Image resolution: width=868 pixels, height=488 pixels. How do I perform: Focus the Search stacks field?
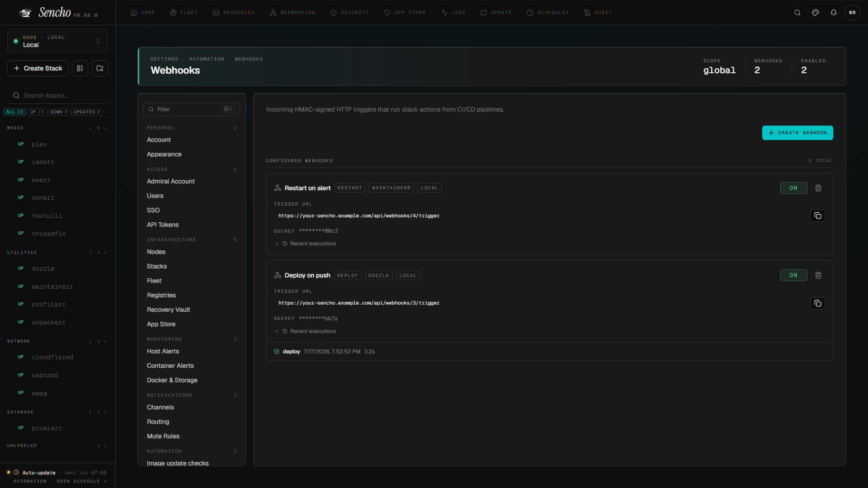coord(57,95)
